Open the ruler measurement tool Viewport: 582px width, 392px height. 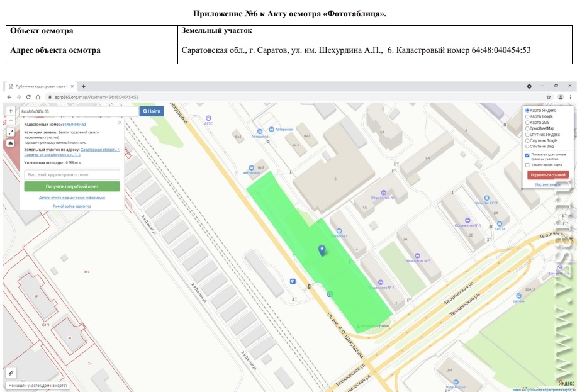(x=11, y=373)
